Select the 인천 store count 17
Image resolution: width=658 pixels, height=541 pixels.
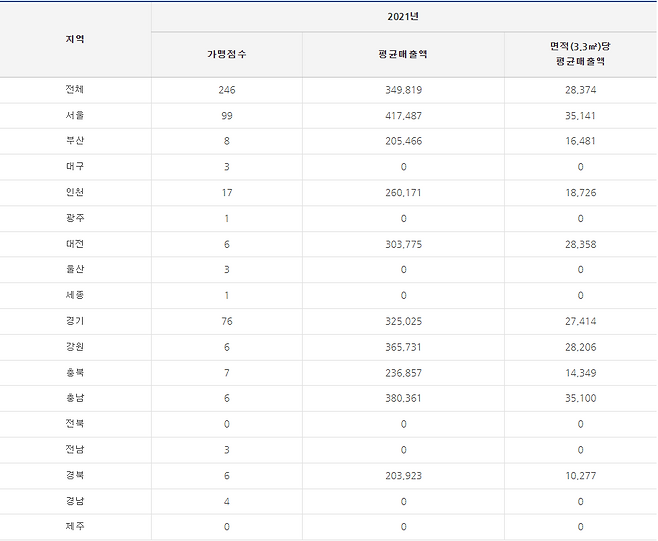[226, 193]
